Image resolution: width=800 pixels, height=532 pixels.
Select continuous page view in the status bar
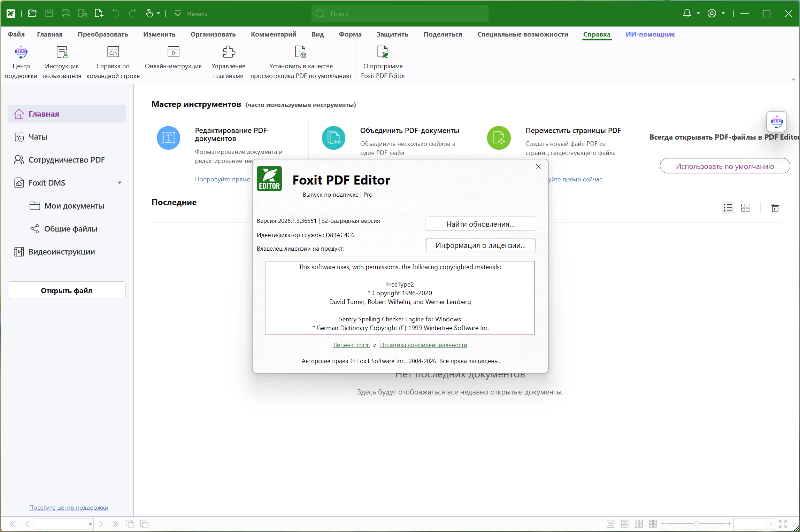[x=624, y=524]
